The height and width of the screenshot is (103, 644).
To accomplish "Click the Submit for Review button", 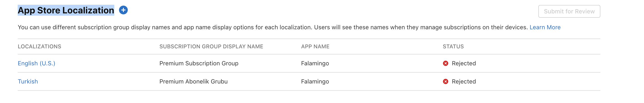I will 569,12.
